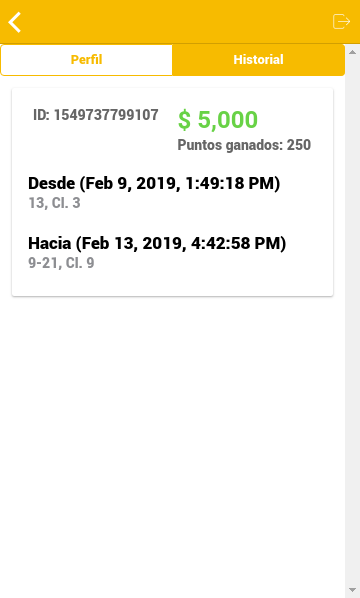Click the blank area below the trip card
360x598 pixels.
tap(172, 439)
